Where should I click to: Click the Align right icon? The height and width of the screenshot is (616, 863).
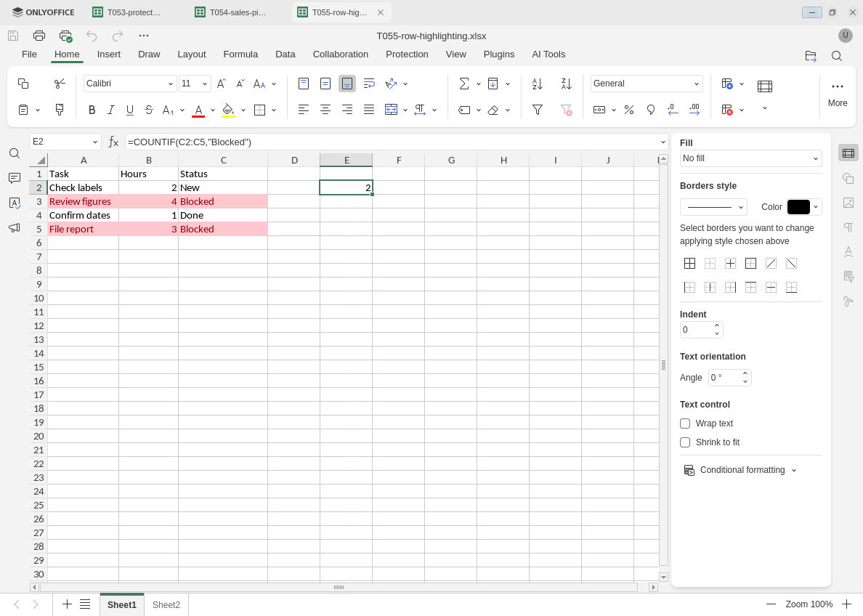[347, 110]
